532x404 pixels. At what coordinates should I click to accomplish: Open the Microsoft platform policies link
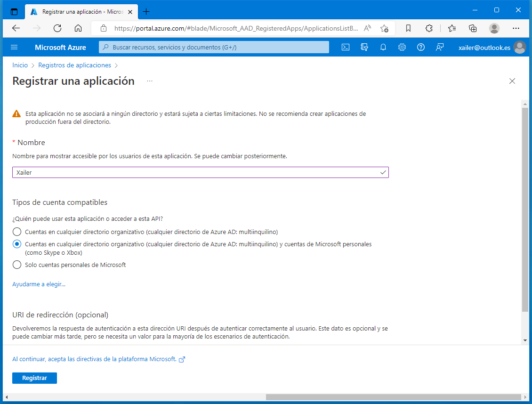tap(99, 359)
